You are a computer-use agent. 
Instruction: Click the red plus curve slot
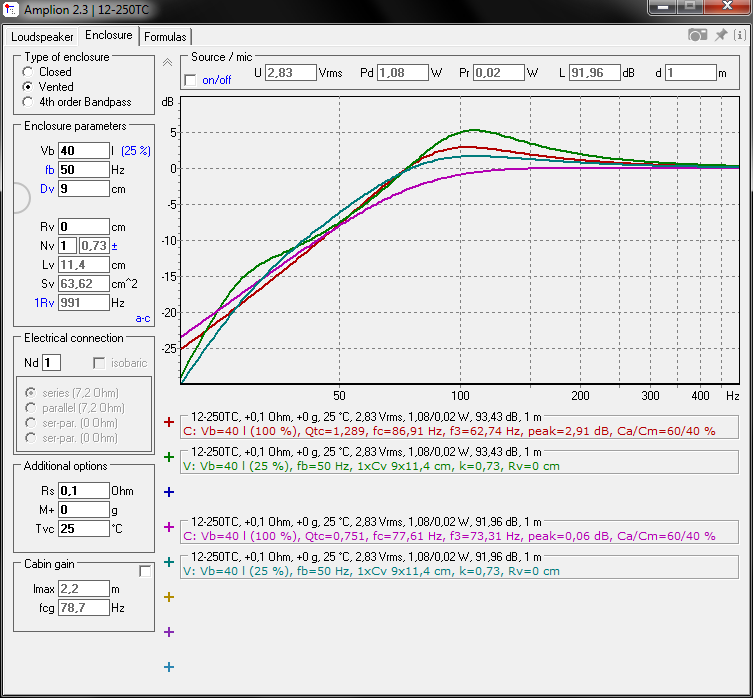[x=169, y=422]
